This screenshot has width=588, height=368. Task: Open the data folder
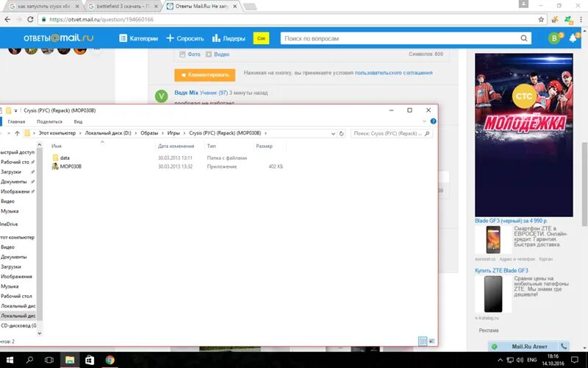pos(65,158)
